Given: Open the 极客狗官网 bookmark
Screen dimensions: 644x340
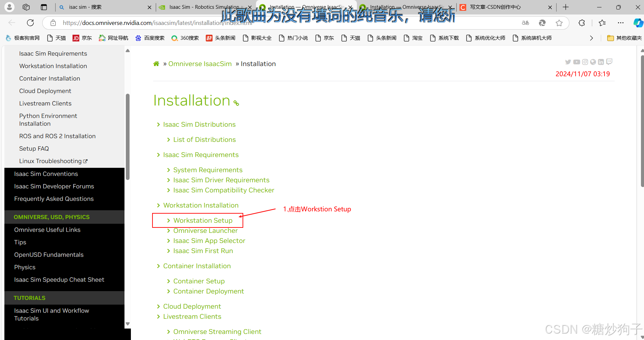Looking at the screenshot, I should 23,38.
